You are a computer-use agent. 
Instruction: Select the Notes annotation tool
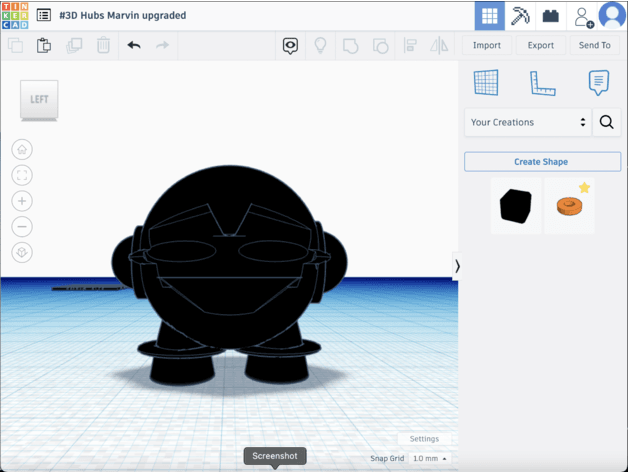[x=599, y=83]
